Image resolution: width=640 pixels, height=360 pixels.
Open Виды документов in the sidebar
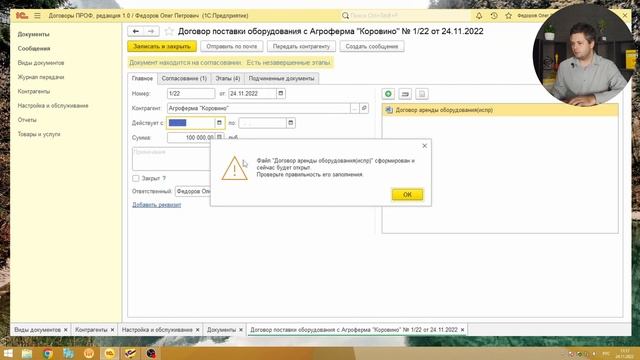41,63
